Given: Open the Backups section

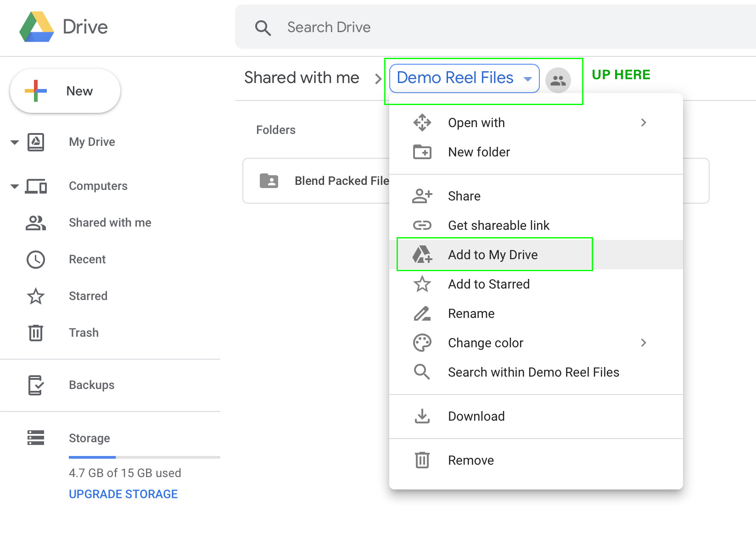Looking at the screenshot, I should point(92,385).
